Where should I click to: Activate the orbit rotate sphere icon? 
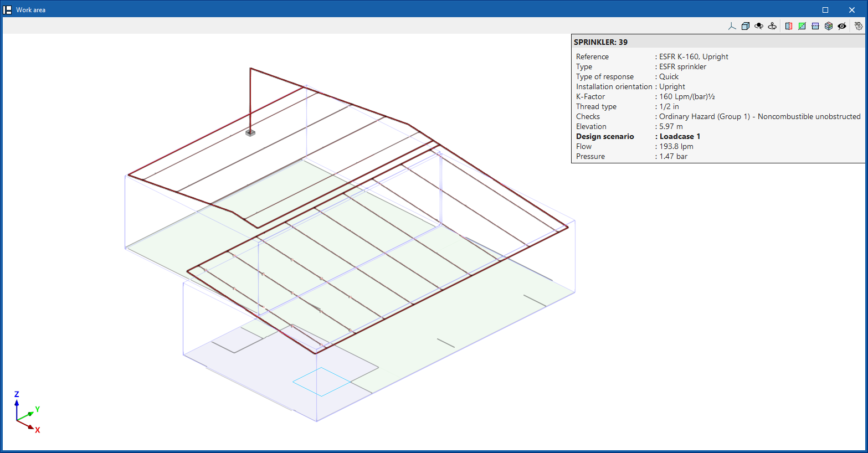(x=759, y=26)
